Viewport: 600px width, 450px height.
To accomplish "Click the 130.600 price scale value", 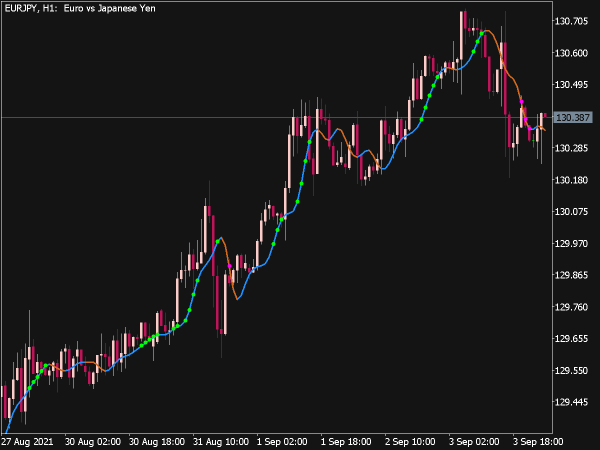I will point(571,53).
